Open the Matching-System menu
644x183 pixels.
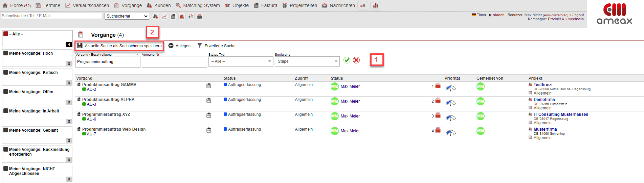pos(198,5)
